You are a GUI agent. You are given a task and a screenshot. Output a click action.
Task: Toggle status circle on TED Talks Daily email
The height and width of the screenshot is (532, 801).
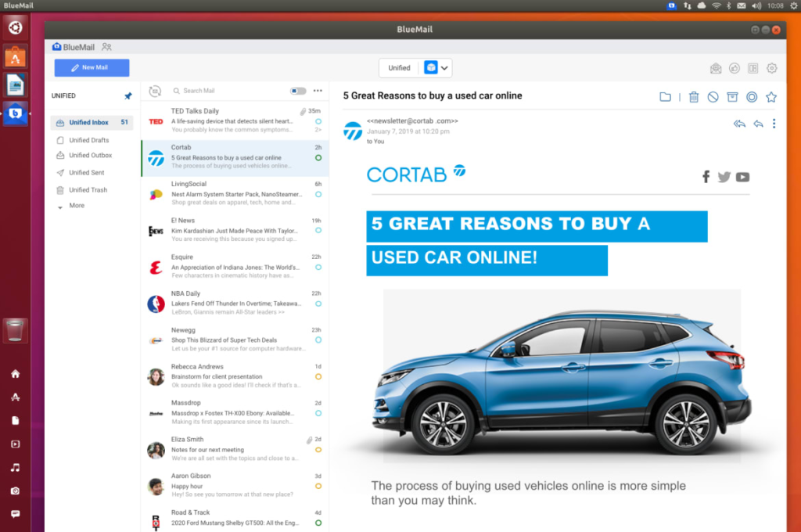(318, 122)
